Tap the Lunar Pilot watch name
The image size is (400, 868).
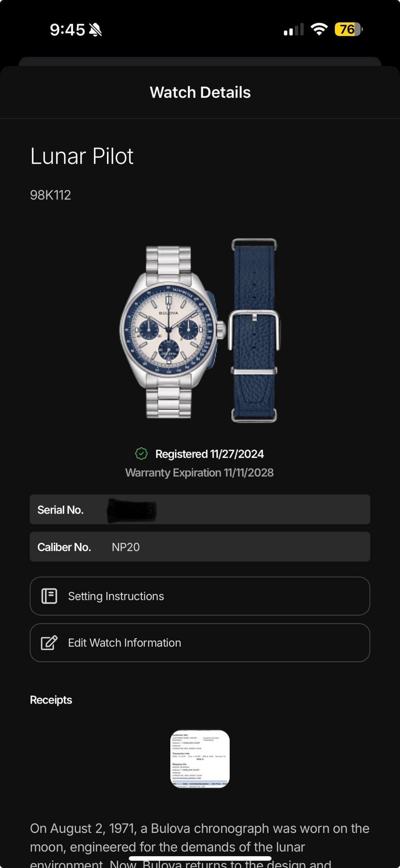coord(82,156)
